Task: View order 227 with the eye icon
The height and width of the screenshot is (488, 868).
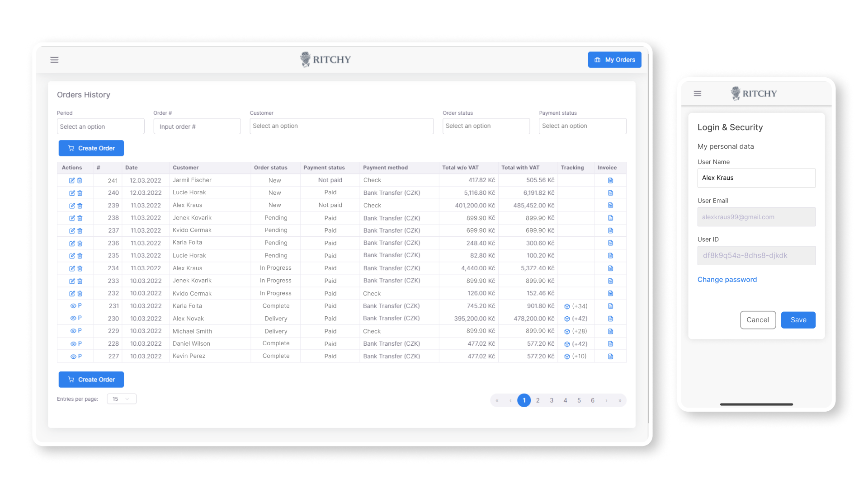Action: (x=73, y=357)
